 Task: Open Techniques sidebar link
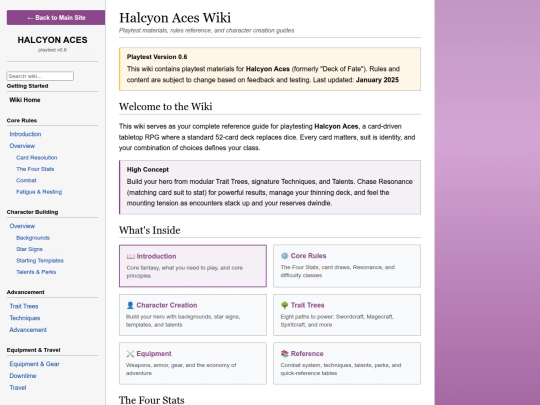pyautogui.click(x=25, y=318)
